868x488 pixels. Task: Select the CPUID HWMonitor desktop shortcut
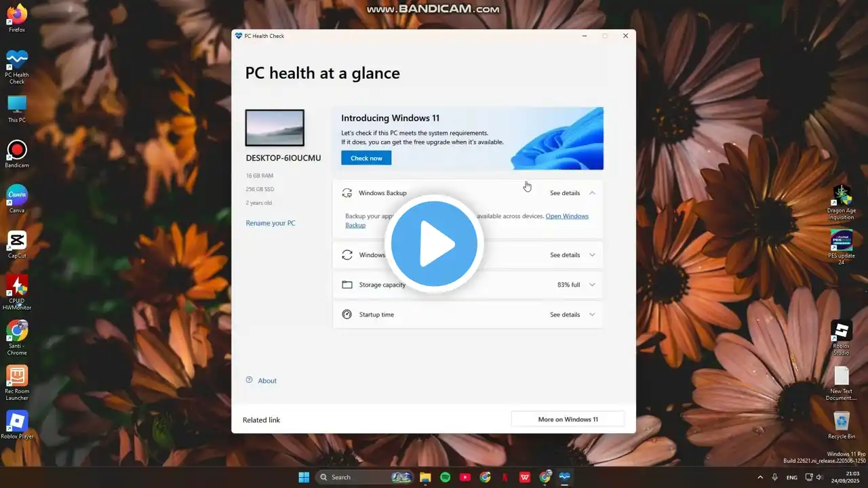click(17, 292)
